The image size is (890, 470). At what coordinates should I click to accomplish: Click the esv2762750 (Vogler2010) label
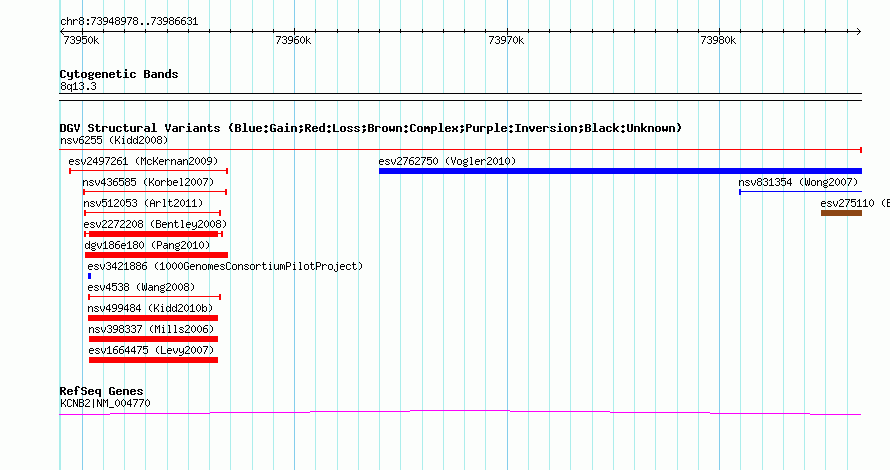[447, 161]
